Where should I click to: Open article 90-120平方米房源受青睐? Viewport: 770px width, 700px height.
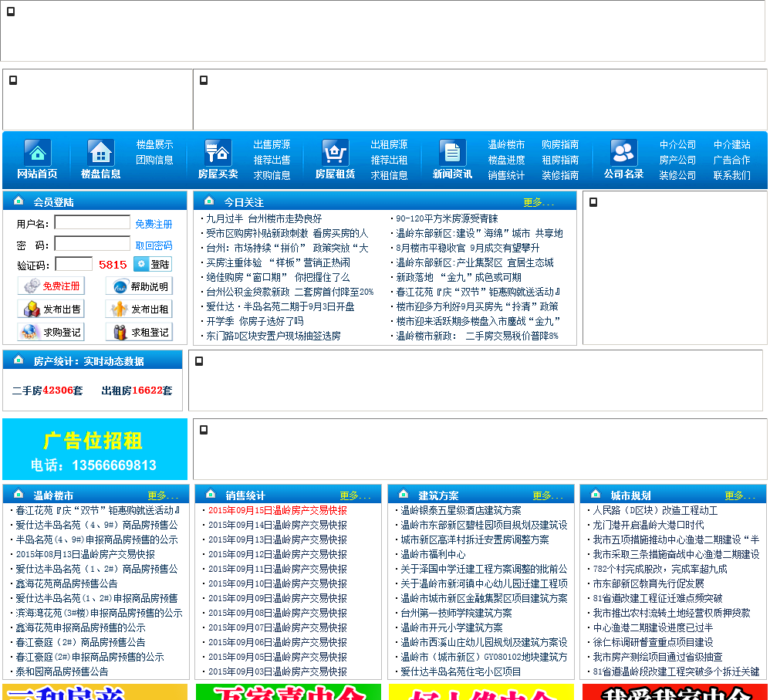coord(447,218)
